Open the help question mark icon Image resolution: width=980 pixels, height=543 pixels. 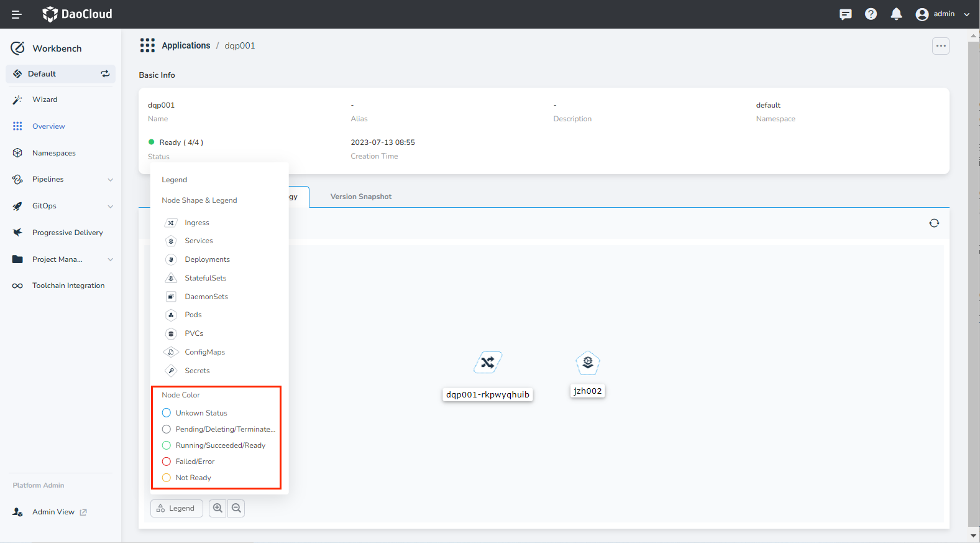click(x=871, y=14)
